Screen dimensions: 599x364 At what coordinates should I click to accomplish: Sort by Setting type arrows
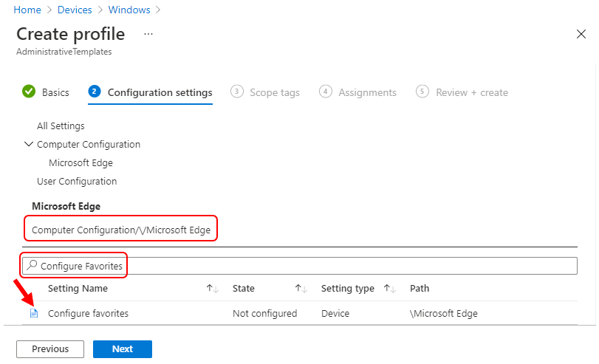pos(390,289)
